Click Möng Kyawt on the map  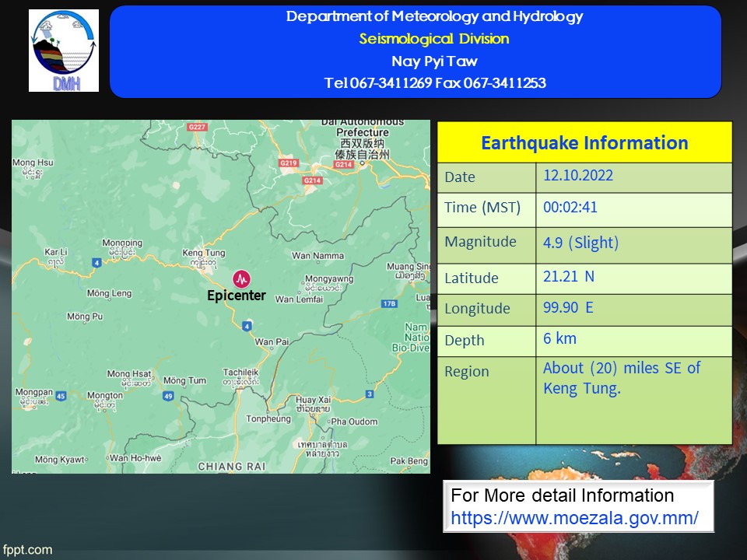[60, 460]
